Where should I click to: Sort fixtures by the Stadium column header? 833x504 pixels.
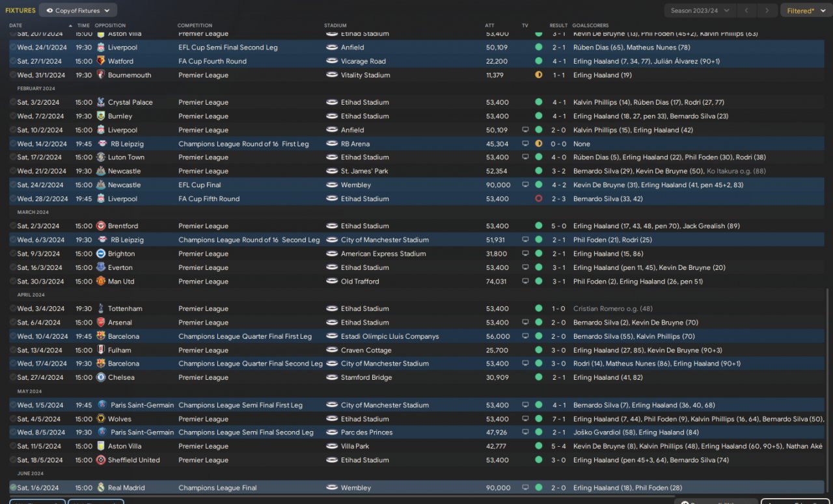(335, 25)
